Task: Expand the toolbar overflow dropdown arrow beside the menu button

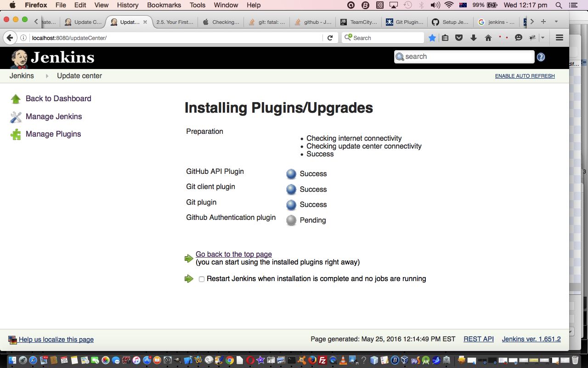Action: click(x=543, y=38)
